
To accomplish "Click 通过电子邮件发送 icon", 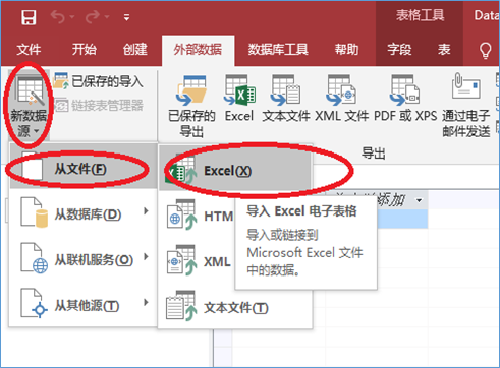I will 466,105.
